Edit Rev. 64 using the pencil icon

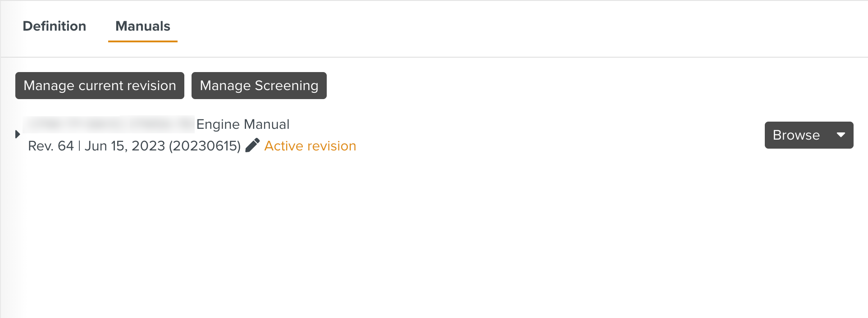click(252, 145)
